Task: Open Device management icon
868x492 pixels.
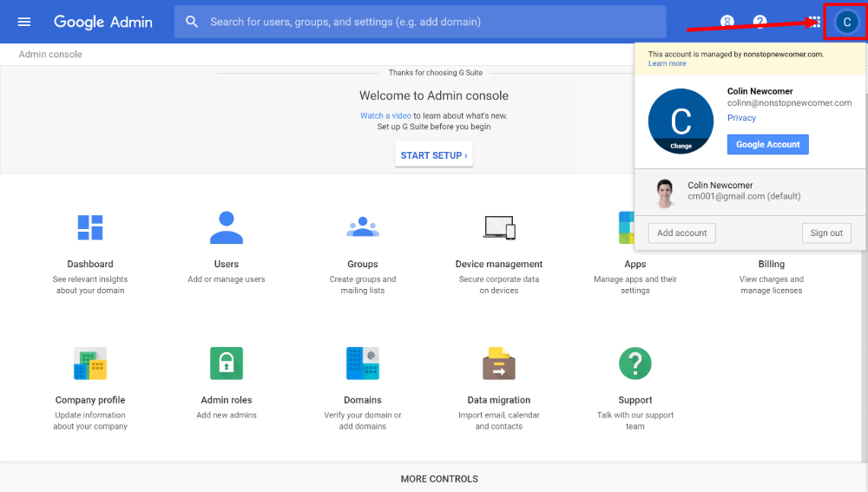Action: (x=499, y=227)
